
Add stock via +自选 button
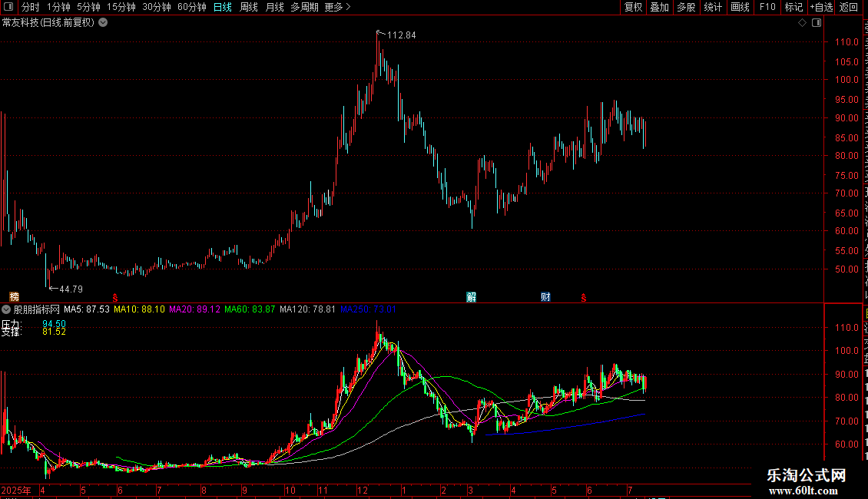[x=821, y=7]
